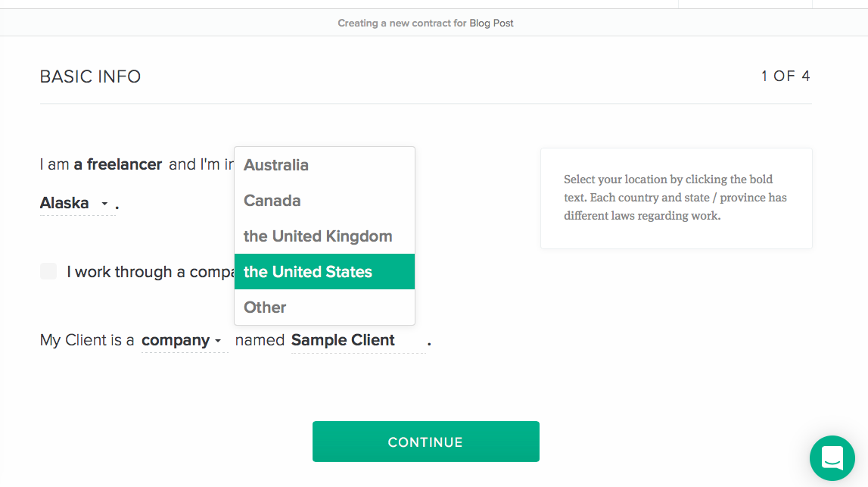
Task: Open the Intercom chat bubble
Action: pyautogui.click(x=832, y=458)
